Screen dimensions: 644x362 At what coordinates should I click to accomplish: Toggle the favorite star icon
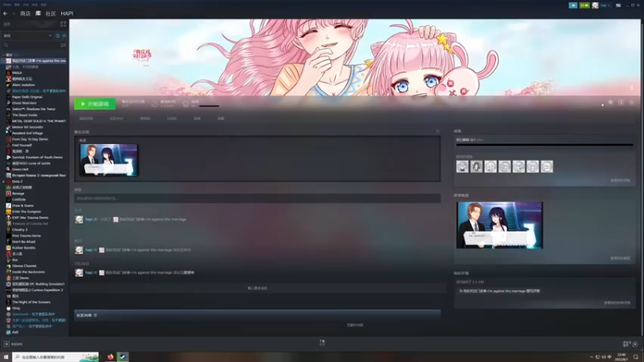point(632,102)
